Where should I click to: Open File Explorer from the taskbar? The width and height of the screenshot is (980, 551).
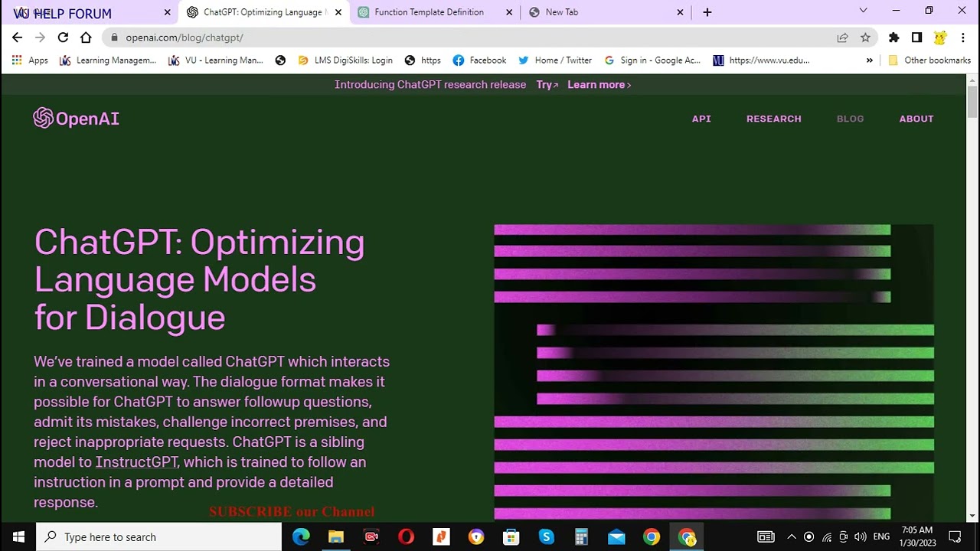coord(336,536)
